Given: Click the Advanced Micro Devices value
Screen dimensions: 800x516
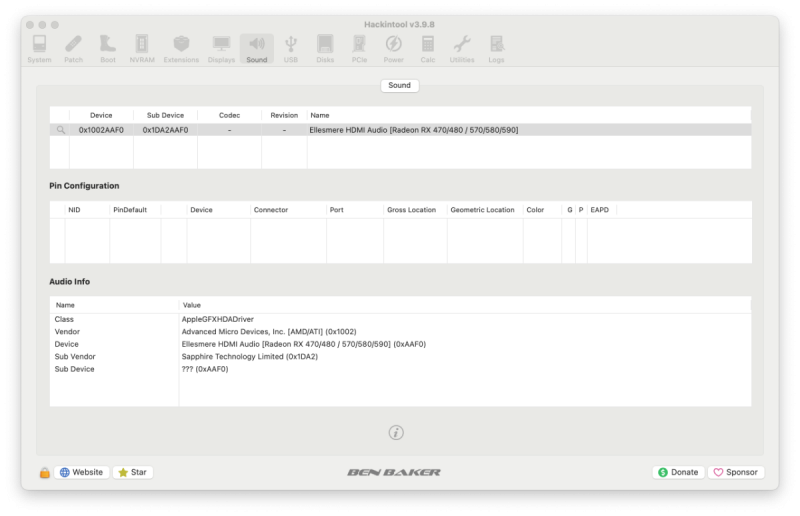Looking at the screenshot, I should coord(269,332).
